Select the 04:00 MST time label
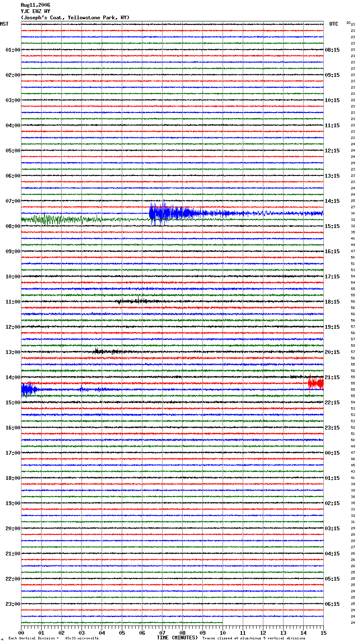Image resolution: width=357 pixels, height=644 pixels. (13, 126)
